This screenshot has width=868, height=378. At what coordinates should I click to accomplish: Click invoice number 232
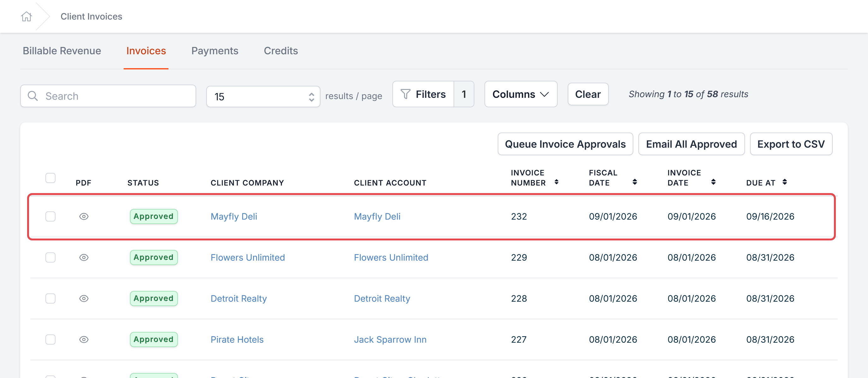(x=519, y=216)
